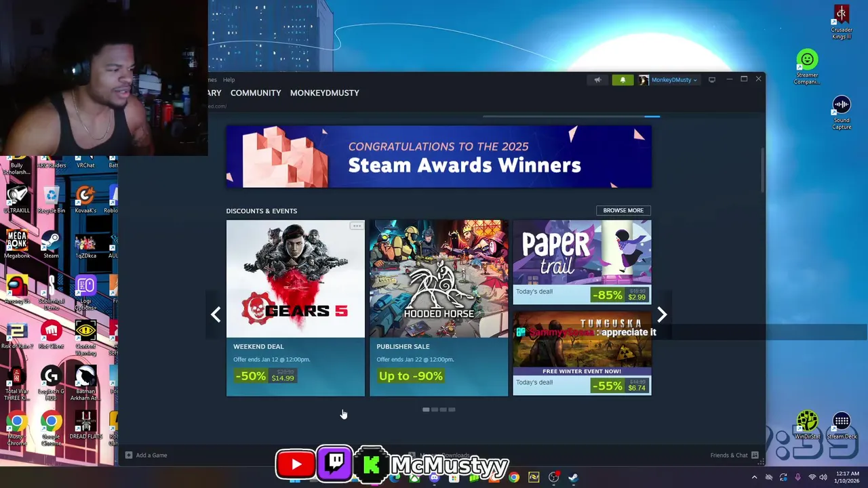
Task: Click the microphone tray icon
Action: pos(797,478)
